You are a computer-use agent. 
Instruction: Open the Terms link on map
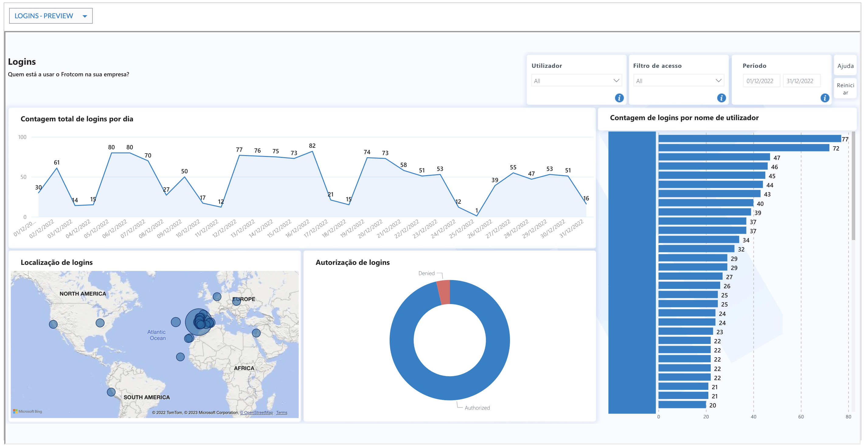click(282, 413)
